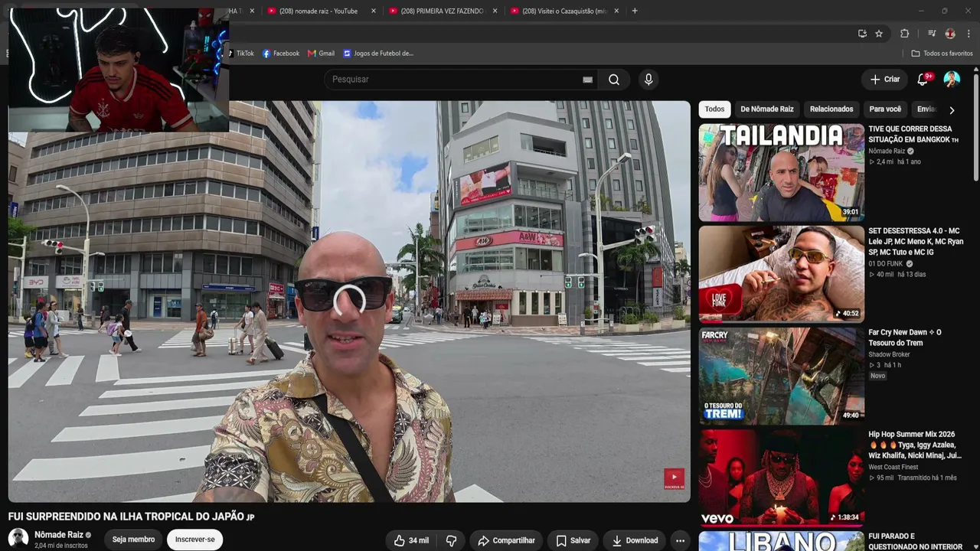Click the video title 'FUI SURPREENDIDO NA ILHA TROPICAL'
Image resolution: width=980 pixels, height=551 pixels.
[x=131, y=517]
